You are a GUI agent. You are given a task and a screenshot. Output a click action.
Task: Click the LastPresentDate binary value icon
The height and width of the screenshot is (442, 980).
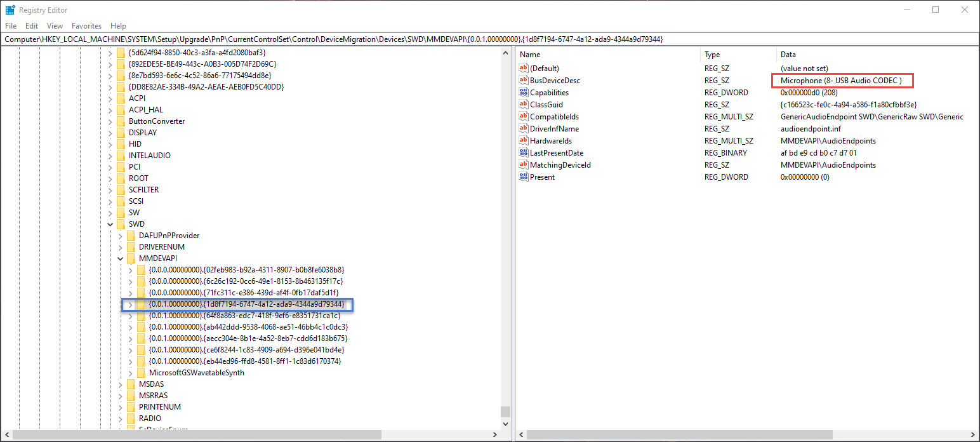524,153
